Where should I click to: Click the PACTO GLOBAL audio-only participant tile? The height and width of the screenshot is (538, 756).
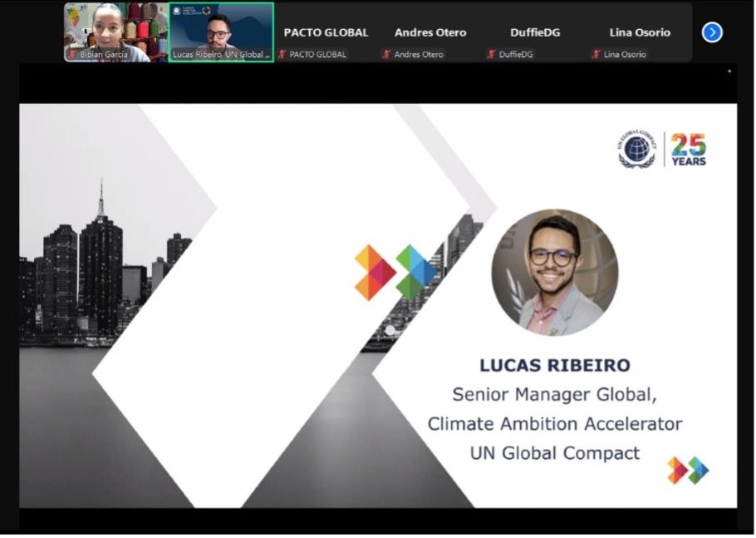(x=326, y=32)
